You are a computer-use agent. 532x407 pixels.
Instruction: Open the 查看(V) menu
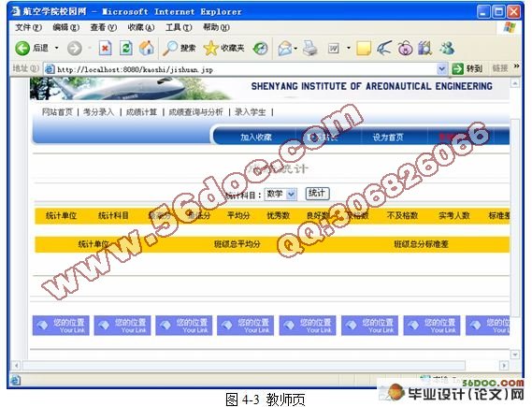pos(104,27)
